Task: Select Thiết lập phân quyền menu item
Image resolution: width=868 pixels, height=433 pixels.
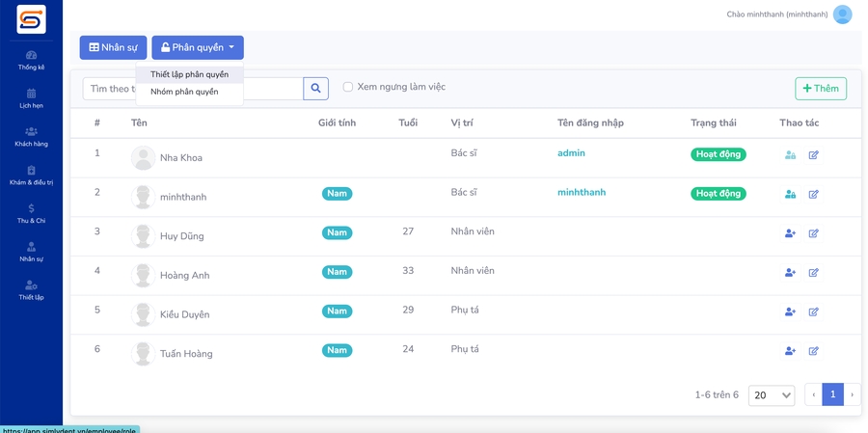Action: pos(189,74)
